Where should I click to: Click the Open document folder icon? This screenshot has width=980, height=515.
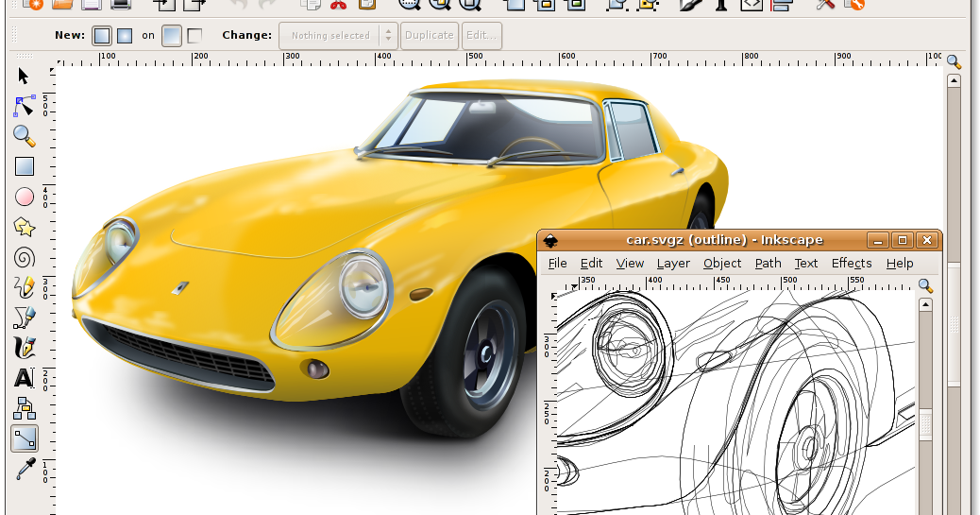[x=62, y=5]
